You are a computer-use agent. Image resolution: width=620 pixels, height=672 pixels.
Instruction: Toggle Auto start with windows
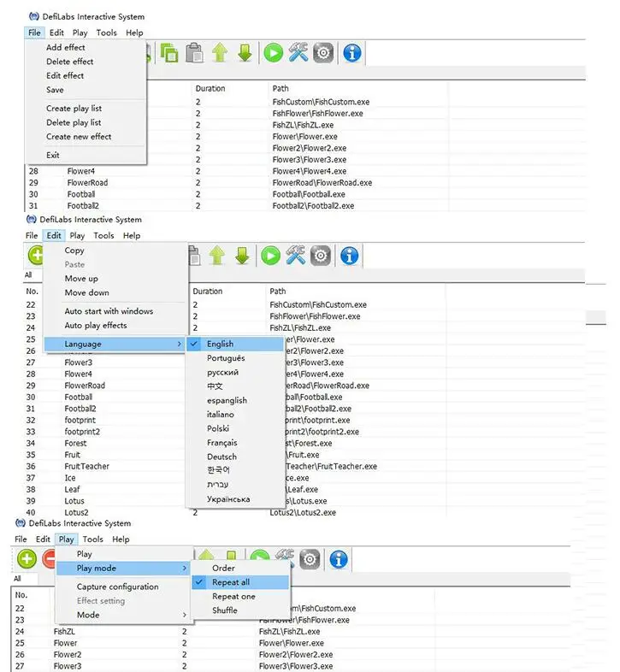(115, 311)
